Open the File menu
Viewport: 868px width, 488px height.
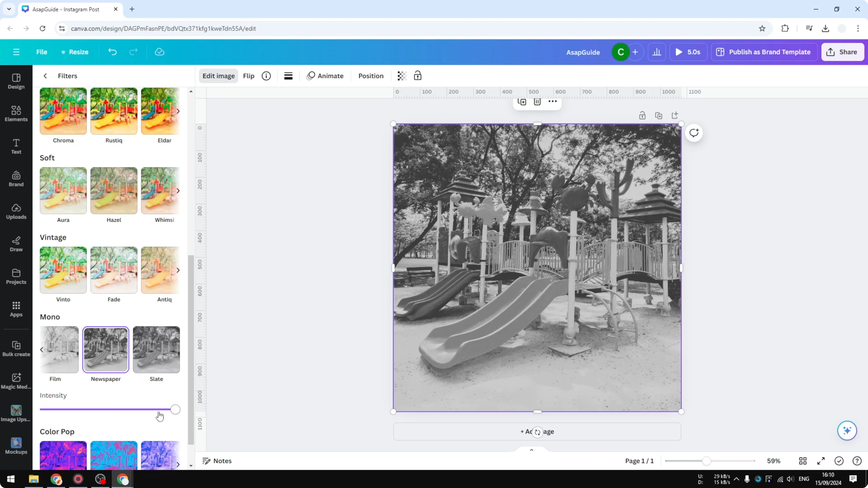tap(42, 52)
